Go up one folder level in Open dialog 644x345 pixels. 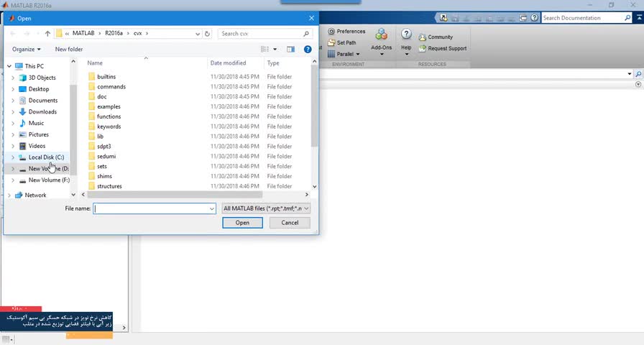coord(47,34)
